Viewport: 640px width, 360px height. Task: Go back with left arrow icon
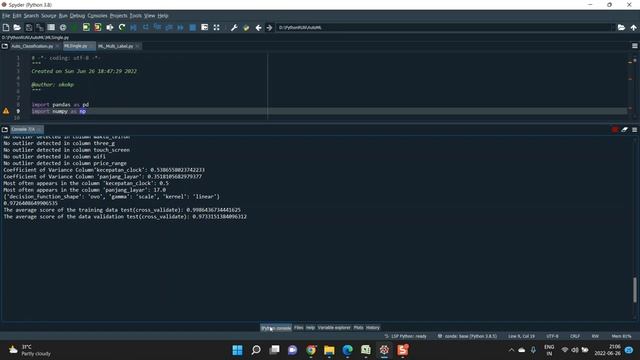258,27
